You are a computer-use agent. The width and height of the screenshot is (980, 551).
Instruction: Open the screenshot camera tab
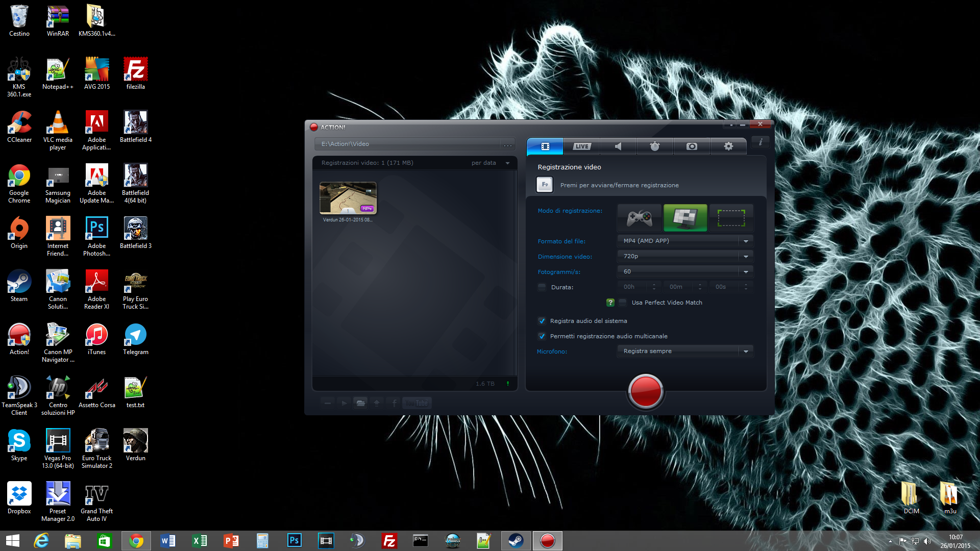(692, 146)
